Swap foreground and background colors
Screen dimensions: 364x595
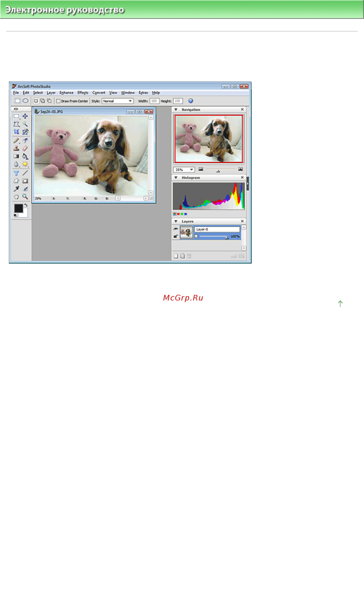(x=26, y=205)
